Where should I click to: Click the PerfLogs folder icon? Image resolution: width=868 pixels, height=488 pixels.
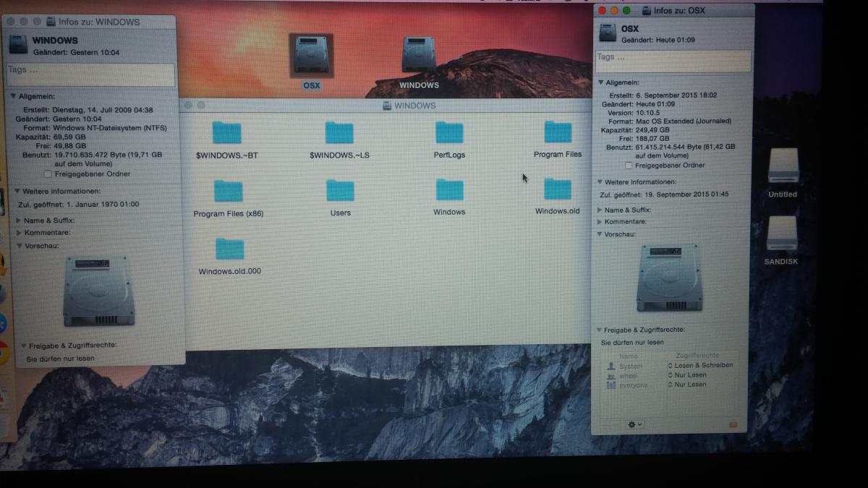click(449, 133)
